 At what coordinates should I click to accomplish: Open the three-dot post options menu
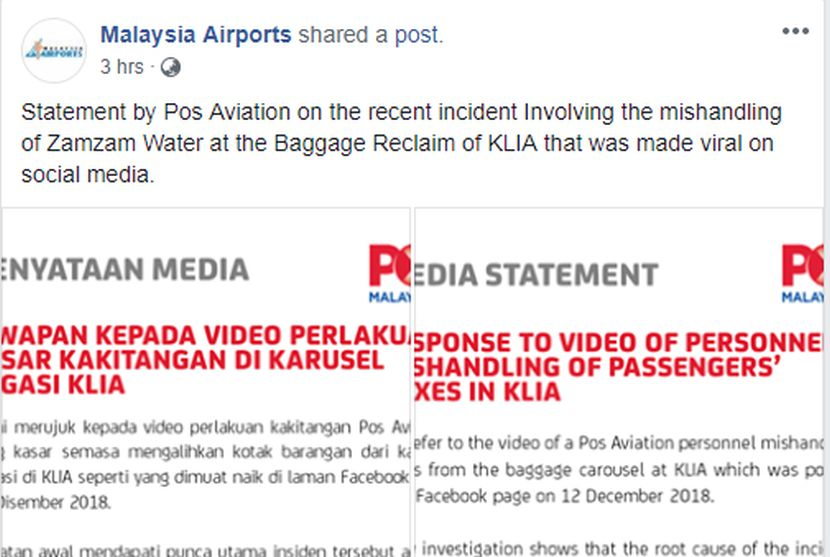(x=796, y=32)
